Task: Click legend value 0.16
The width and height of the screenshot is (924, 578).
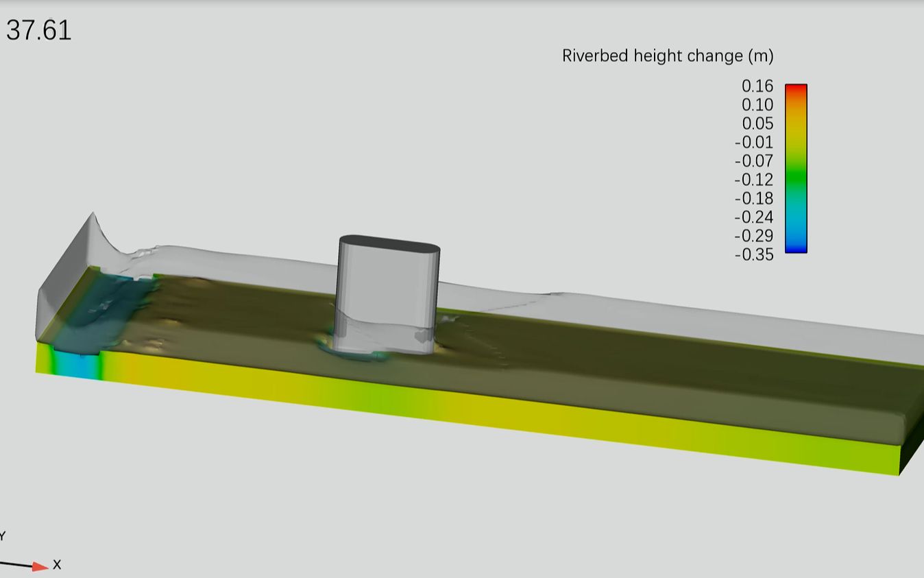Action: click(x=757, y=86)
